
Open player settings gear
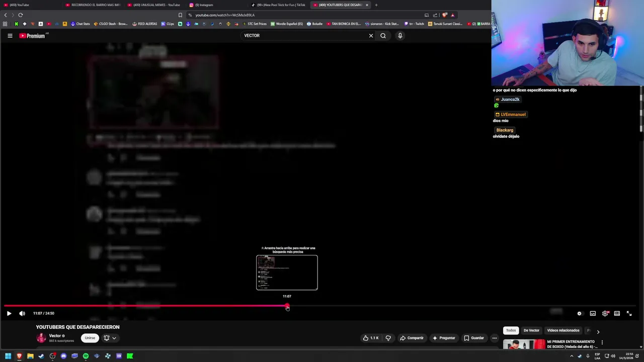click(605, 313)
